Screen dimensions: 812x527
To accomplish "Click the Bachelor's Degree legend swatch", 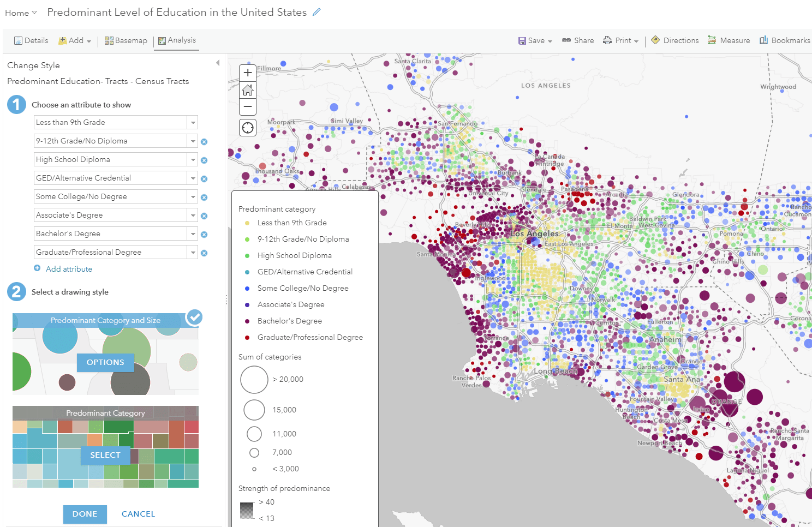I will 247,321.
